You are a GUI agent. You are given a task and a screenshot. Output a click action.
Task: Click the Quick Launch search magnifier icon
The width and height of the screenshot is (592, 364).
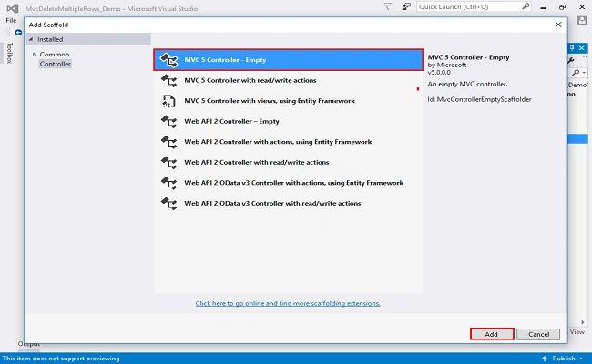(526, 6)
